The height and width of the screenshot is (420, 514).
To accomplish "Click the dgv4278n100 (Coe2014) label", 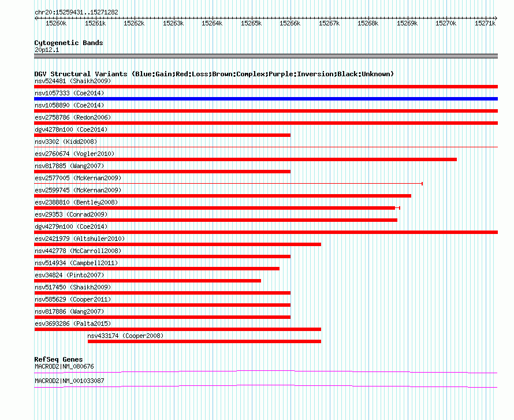I will pos(71,129).
